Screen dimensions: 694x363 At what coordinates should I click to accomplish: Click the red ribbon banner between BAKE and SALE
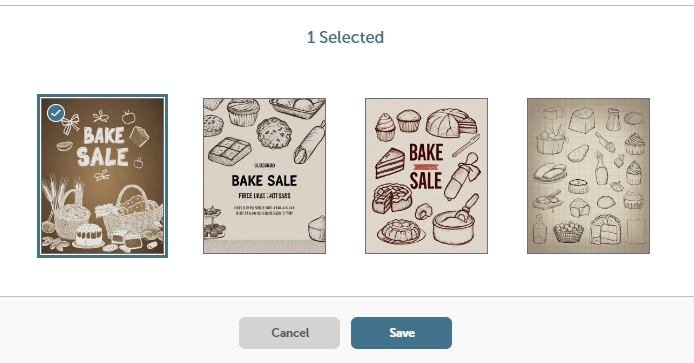[x=425, y=167]
